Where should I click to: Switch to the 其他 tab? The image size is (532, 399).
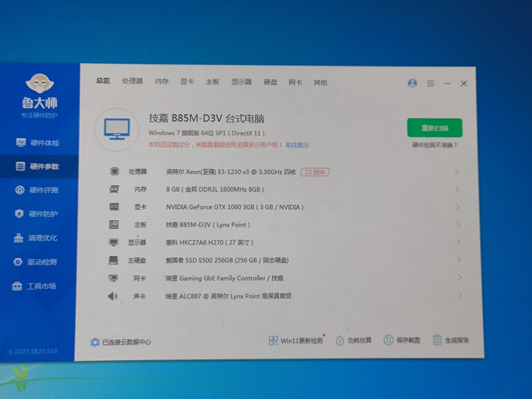pyautogui.click(x=321, y=83)
